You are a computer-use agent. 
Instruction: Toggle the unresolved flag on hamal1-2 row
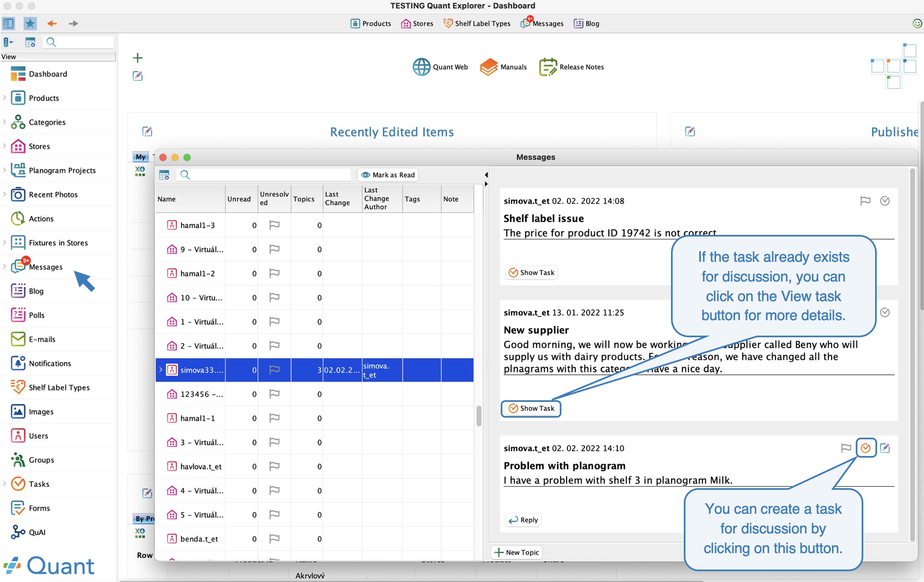click(x=274, y=274)
